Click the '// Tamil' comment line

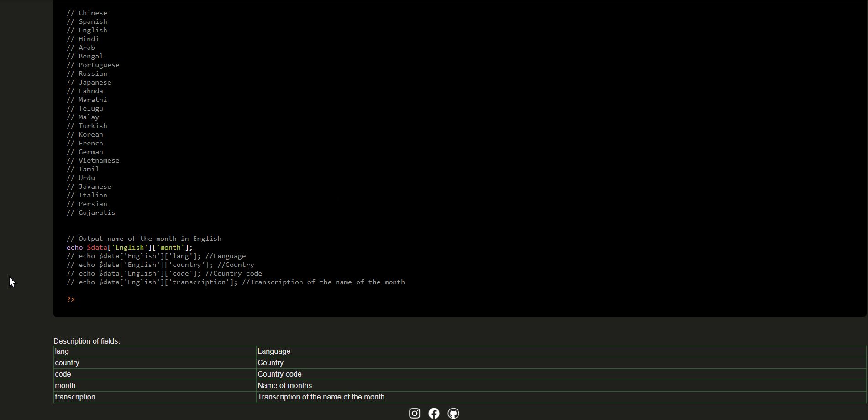pyautogui.click(x=83, y=169)
